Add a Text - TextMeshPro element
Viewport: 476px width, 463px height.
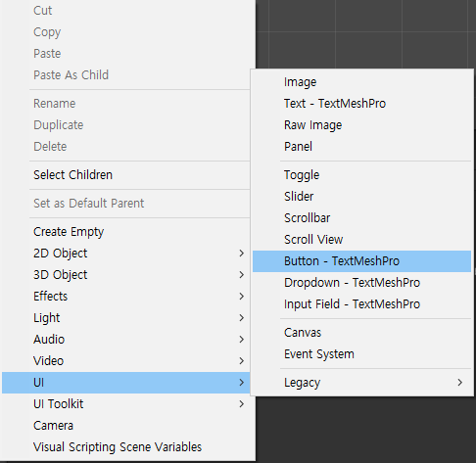coord(361,104)
